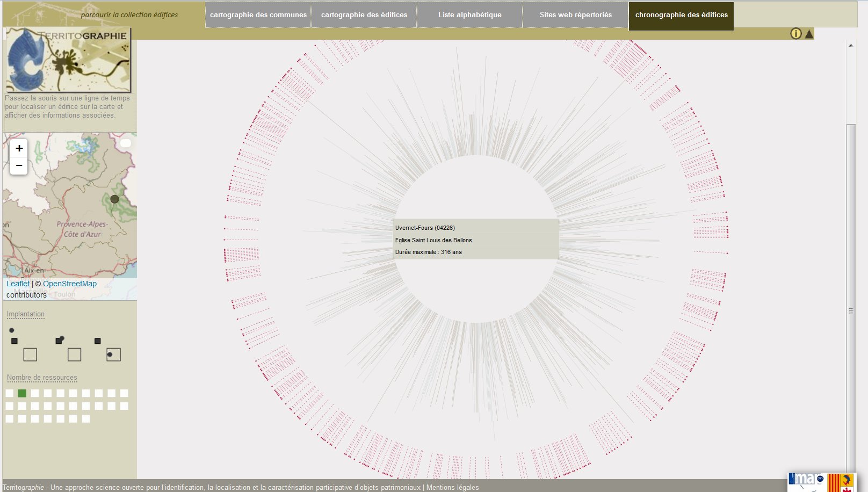Click the 'Nombre de ressources' heading
868x492 pixels.
42,378
